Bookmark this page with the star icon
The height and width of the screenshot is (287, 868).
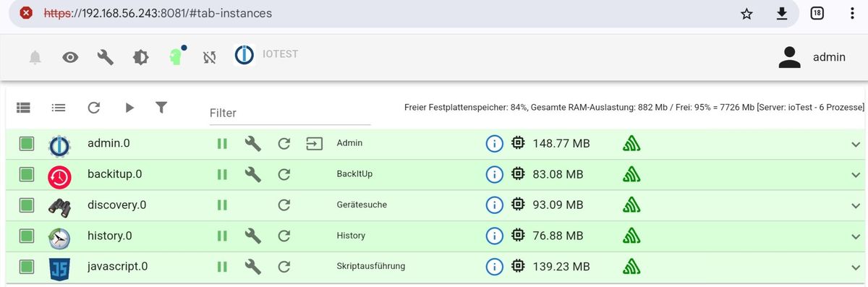tap(747, 13)
